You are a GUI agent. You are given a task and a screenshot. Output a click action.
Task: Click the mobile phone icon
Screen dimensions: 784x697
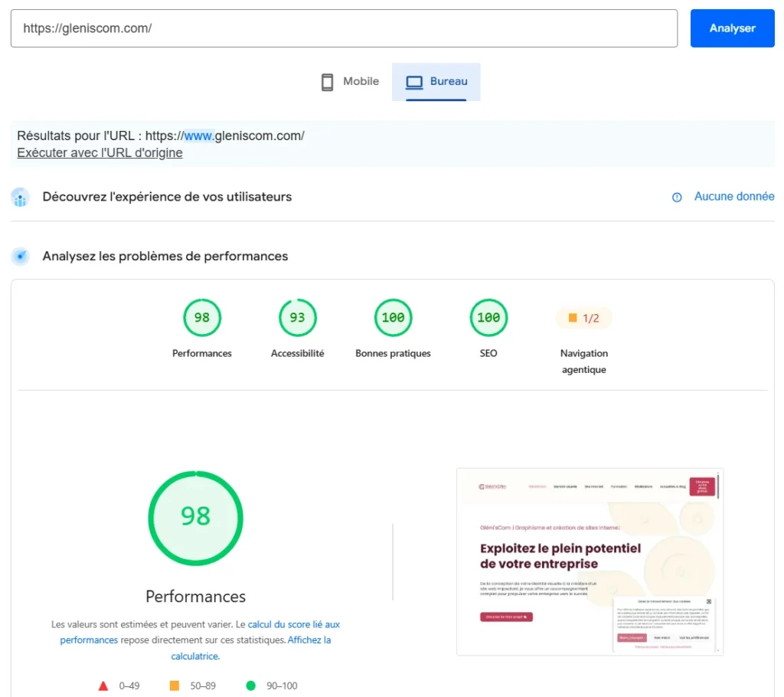pos(327,82)
